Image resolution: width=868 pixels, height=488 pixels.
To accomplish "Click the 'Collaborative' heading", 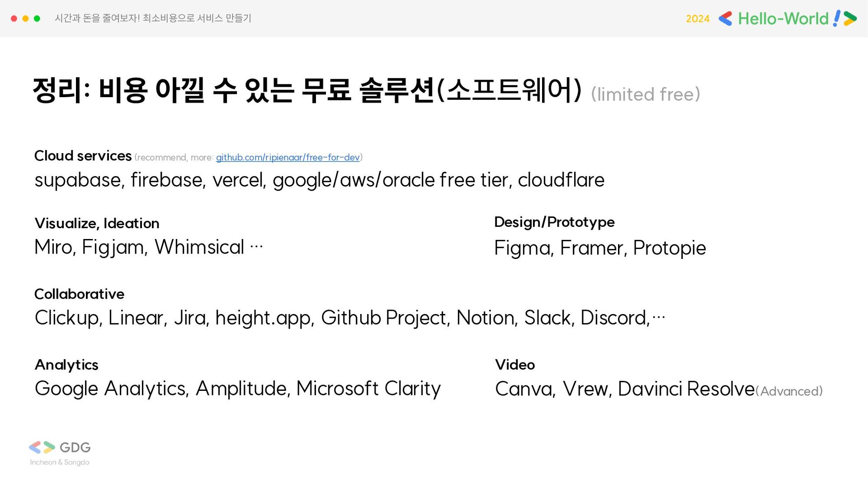I will [79, 294].
